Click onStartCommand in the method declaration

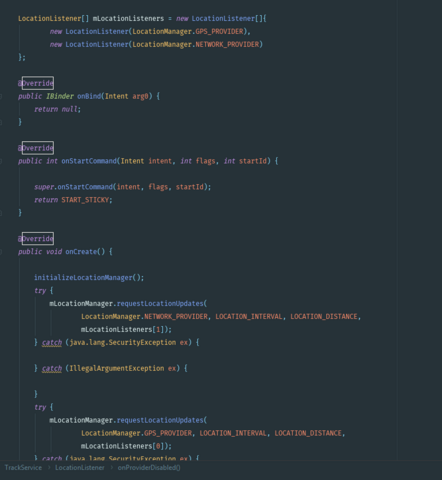tap(89, 161)
